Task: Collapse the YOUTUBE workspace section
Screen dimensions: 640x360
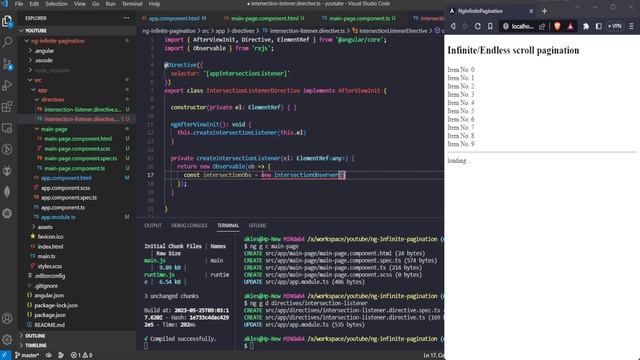Action: click(x=36, y=31)
